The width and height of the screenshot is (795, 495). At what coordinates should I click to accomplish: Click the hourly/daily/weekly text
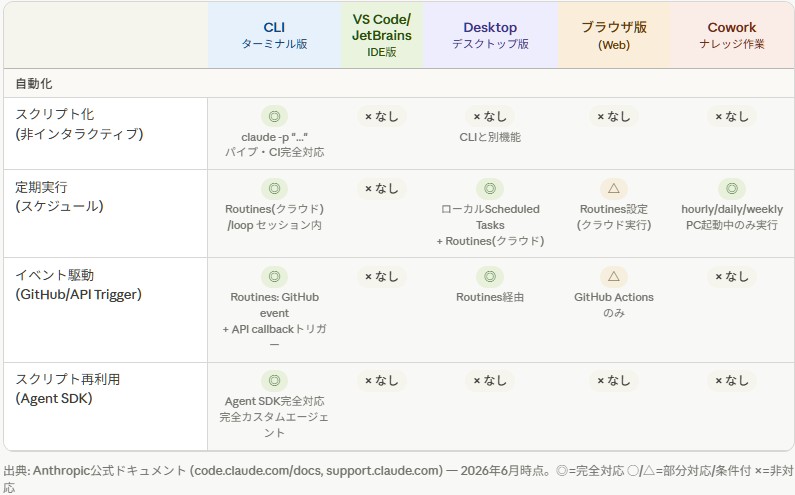tap(732, 209)
